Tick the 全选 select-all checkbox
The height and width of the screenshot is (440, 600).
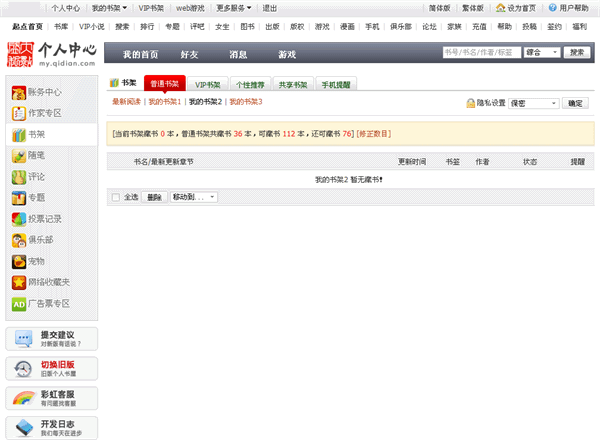[116, 197]
